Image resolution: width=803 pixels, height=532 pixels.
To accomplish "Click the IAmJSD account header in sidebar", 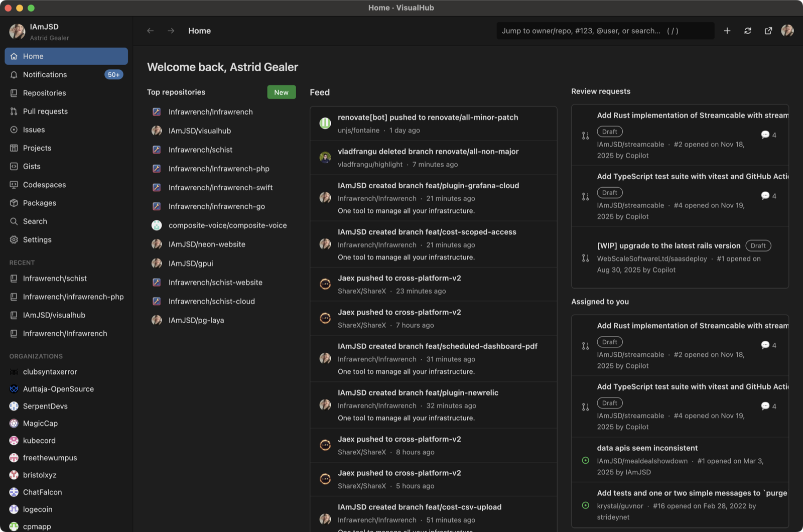I will (x=66, y=32).
